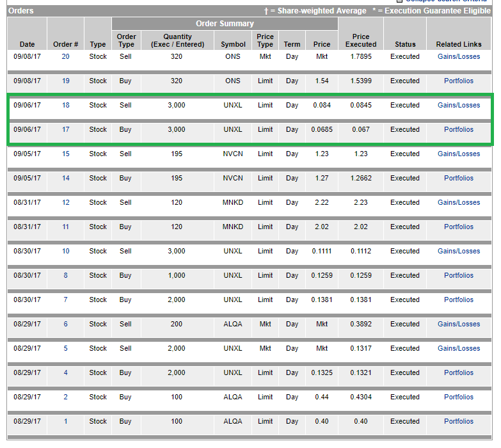Image resolution: width=501 pixels, height=448 pixels.
Task: Open order number 17 link
Action: (x=65, y=129)
